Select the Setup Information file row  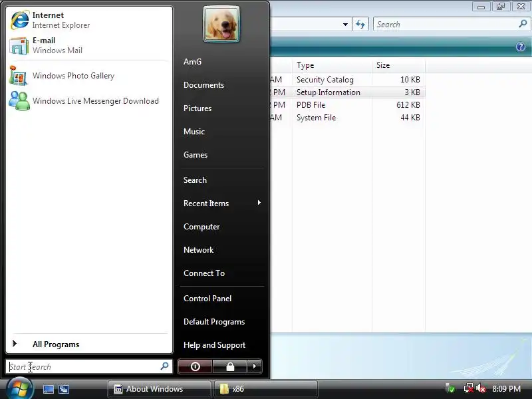click(x=347, y=92)
